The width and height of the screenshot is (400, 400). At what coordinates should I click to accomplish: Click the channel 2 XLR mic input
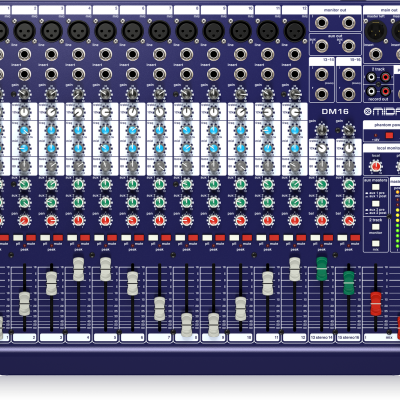click(x=25, y=31)
